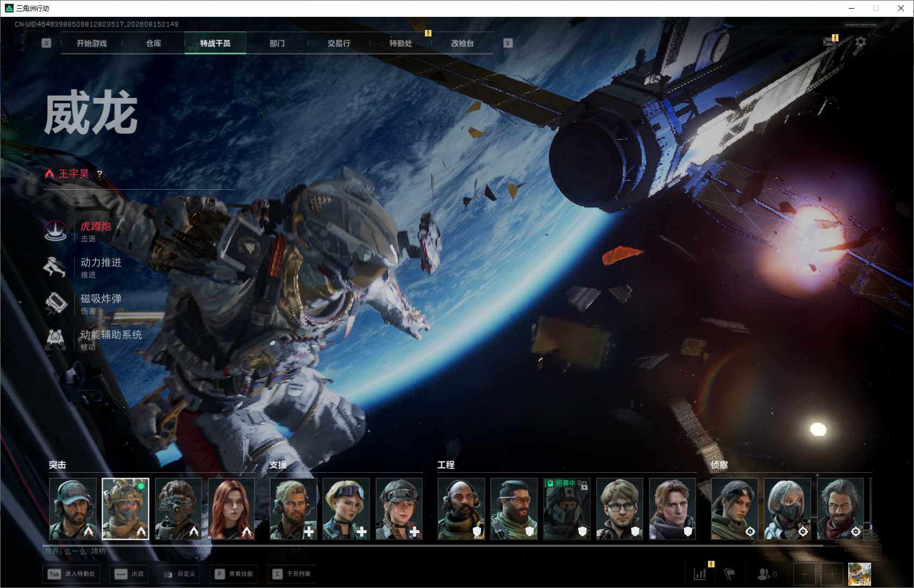Click the operator list horizontal scrollbar

[x=433, y=545]
